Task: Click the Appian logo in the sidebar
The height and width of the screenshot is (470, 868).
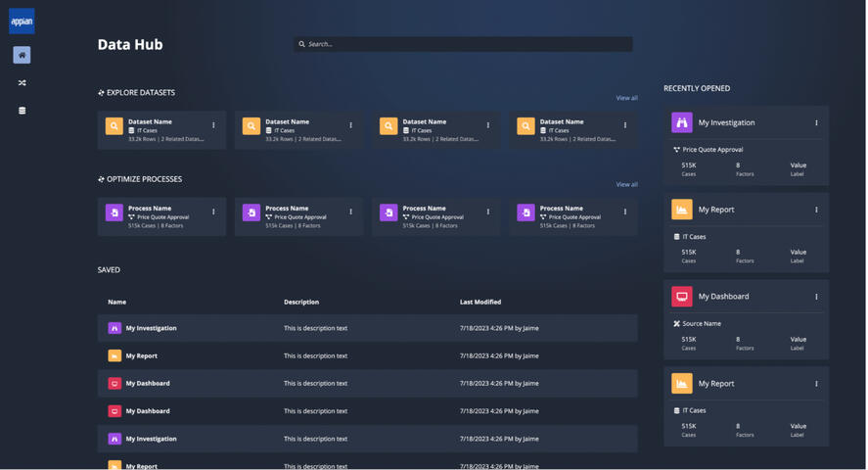Action: click(22, 21)
